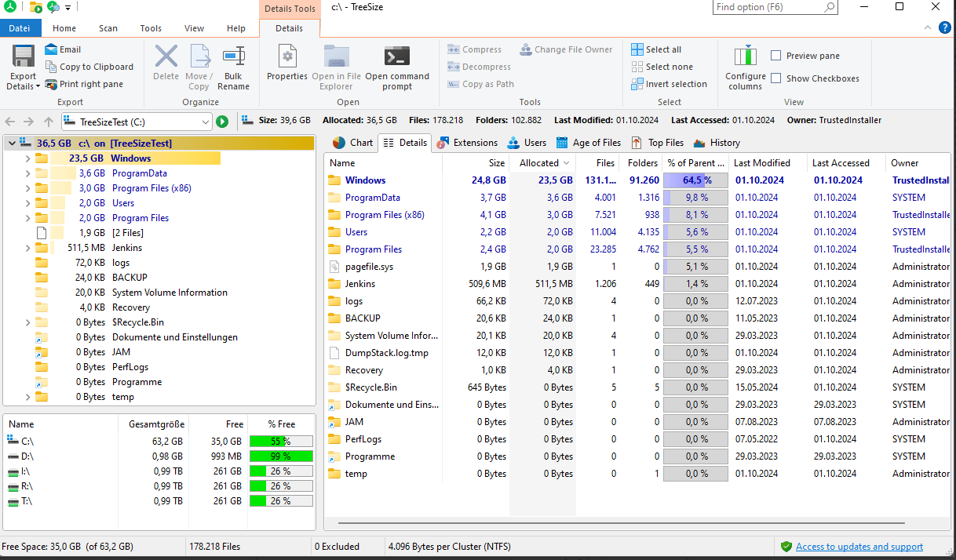
Task: Click the Email export icon
Action: pos(52,49)
